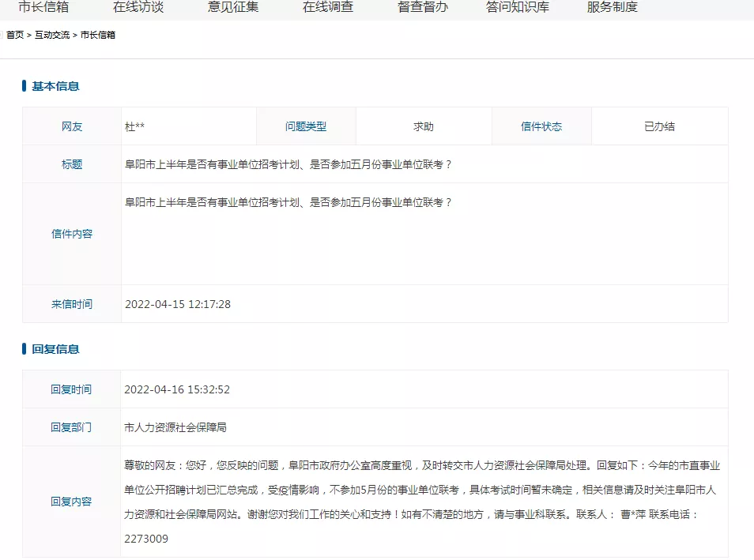The height and width of the screenshot is (560, 754).
Task: Click the 互动交流 breadcrumb link
Action: 52,35
